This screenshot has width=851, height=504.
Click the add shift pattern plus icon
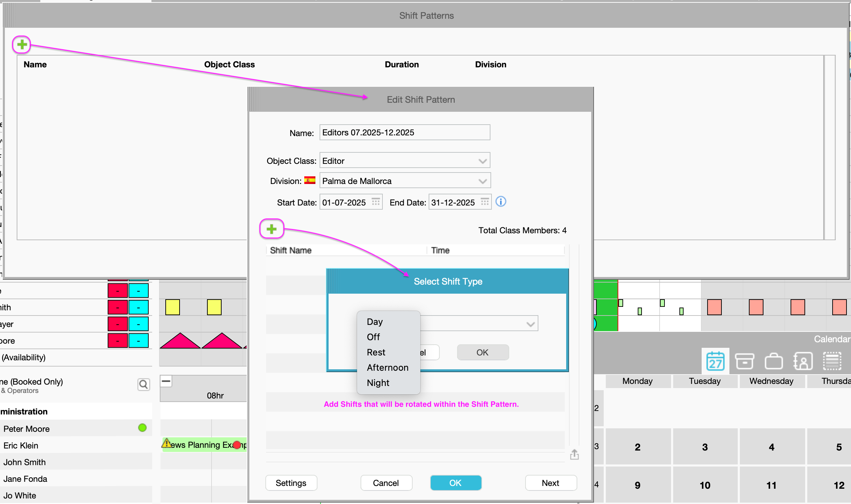22,44
